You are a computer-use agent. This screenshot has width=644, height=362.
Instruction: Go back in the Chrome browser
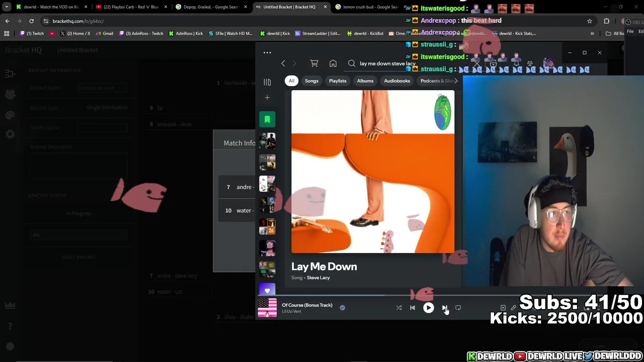7,21
